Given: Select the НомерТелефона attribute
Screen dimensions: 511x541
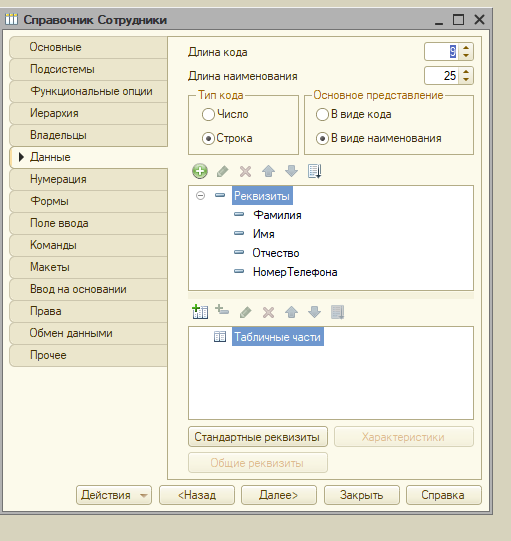Looking at the screenshot, I should [295, 272].
